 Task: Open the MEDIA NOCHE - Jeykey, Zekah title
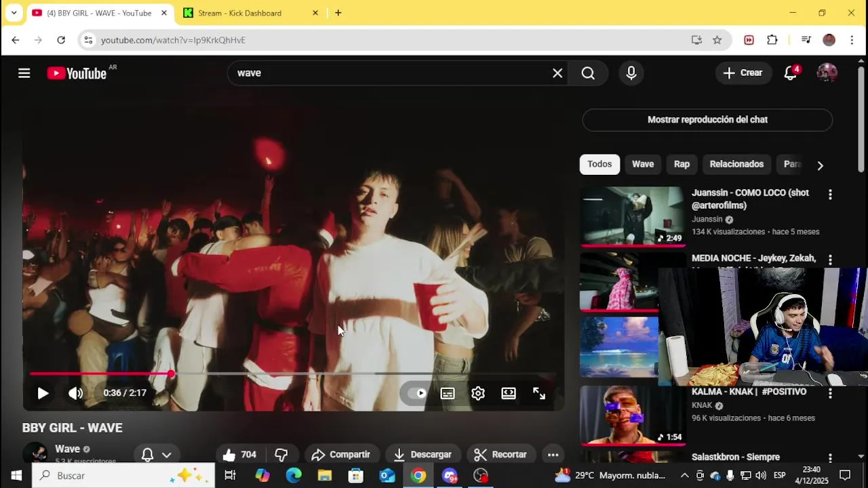coord(753,258)
